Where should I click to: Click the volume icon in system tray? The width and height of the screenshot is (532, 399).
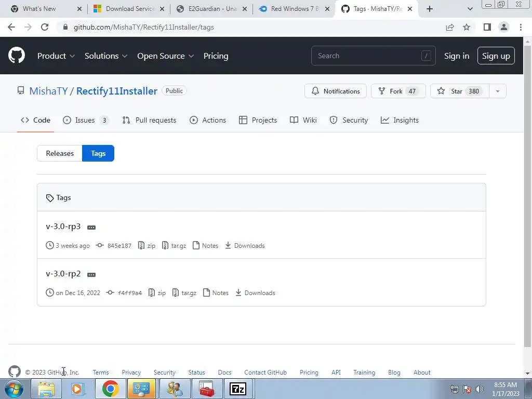480,389
